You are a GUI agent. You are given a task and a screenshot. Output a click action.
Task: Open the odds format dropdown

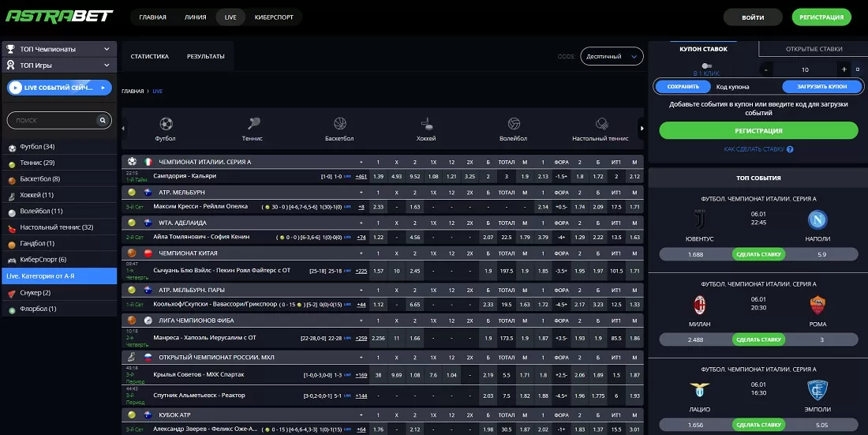[x=612, y=57]
